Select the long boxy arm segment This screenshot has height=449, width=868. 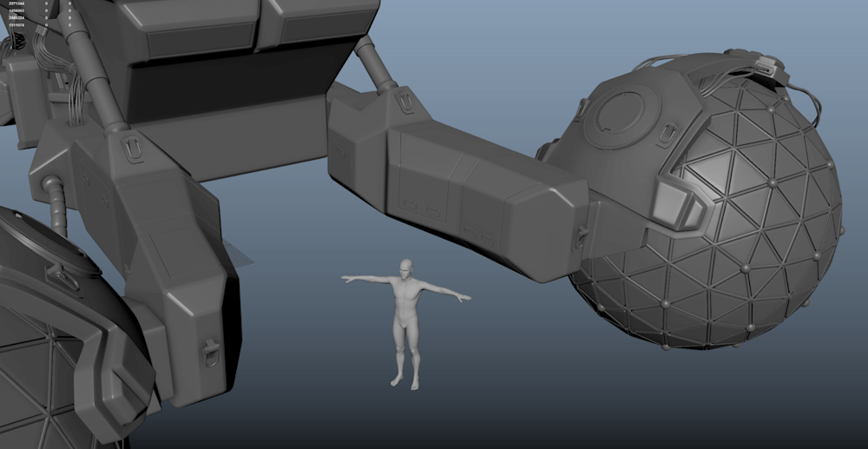(457, 186)
